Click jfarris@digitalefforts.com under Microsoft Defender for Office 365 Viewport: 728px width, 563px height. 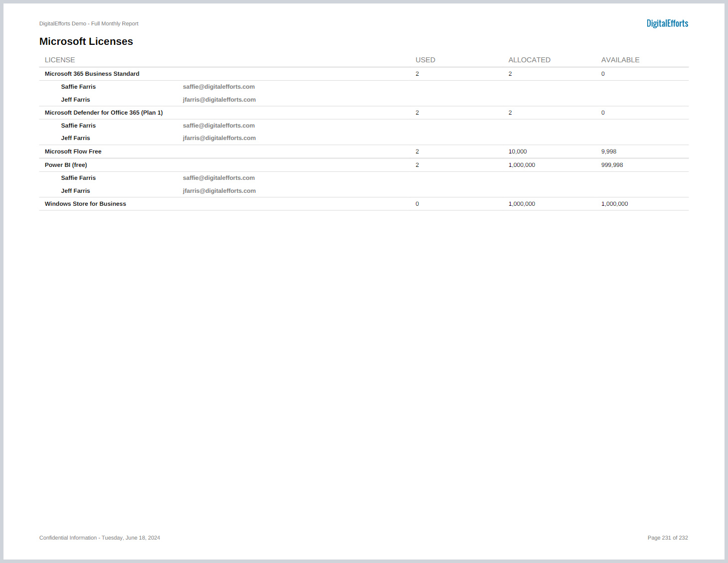pos(219,138)
